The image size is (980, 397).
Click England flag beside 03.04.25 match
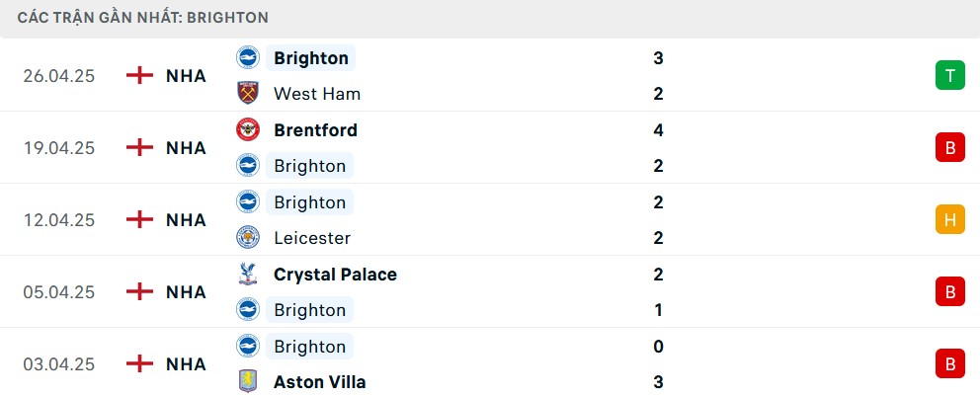139,363
